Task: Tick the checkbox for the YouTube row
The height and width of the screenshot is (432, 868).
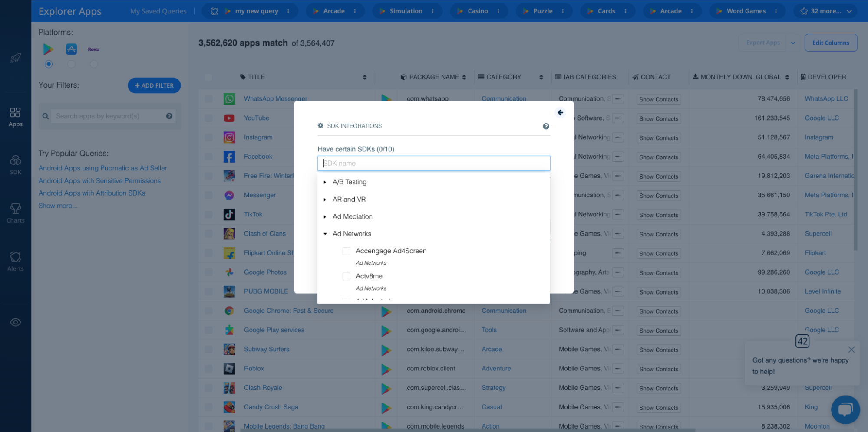Action: pyautogui.click(x=208, y=118)
